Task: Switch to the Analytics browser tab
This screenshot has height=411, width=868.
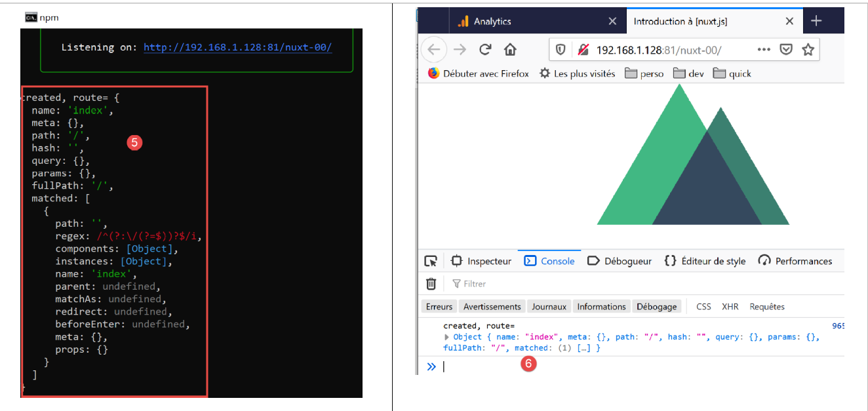Action: pos(492,21)
